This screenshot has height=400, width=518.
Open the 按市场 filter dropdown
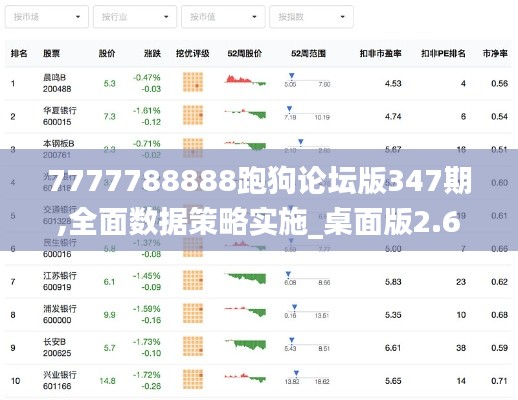[47, 17]
